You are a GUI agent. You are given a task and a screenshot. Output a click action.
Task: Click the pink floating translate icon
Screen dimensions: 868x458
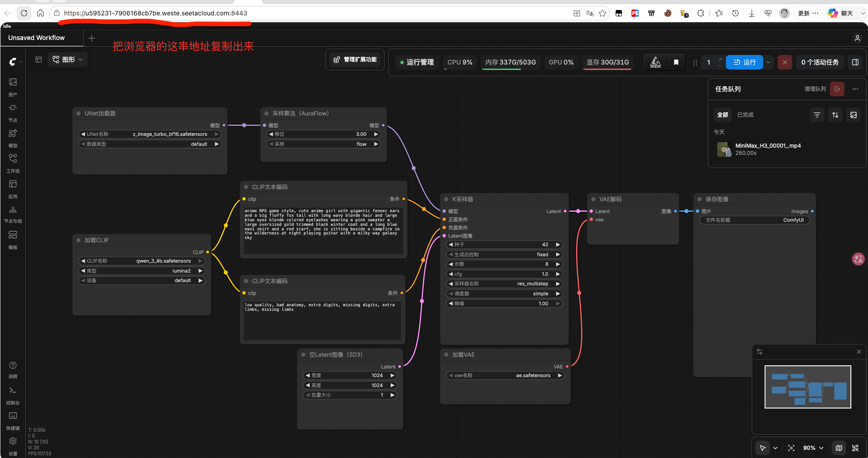[858, 259]
